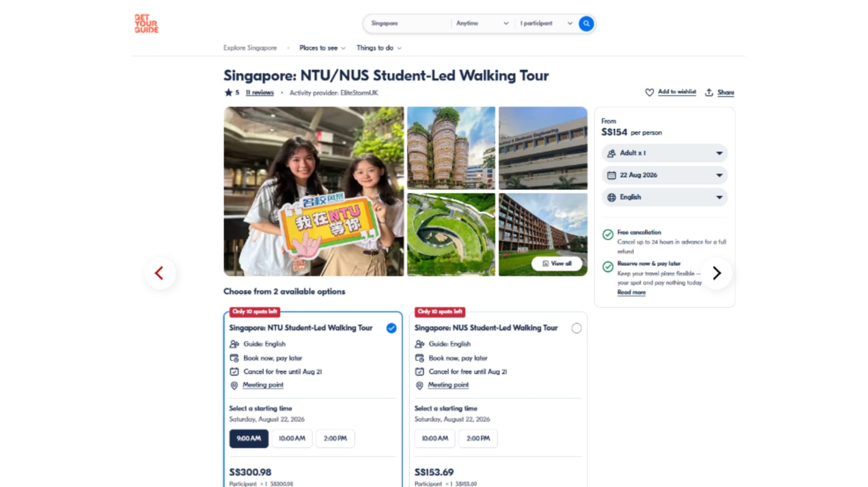Click the Reserve now & pay later checkmark icon
868x487 pixels.
click(608, 267)
